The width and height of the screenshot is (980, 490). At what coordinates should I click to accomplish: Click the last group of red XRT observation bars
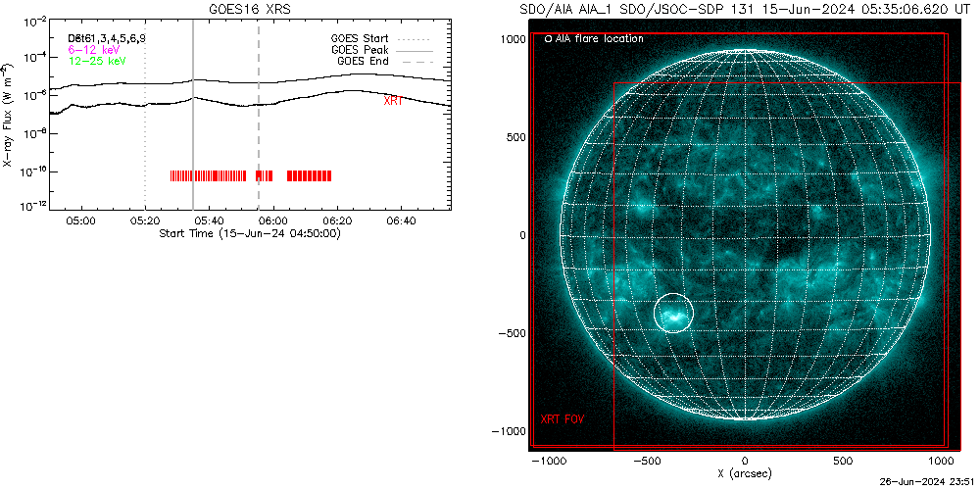(x=309, y=175)
